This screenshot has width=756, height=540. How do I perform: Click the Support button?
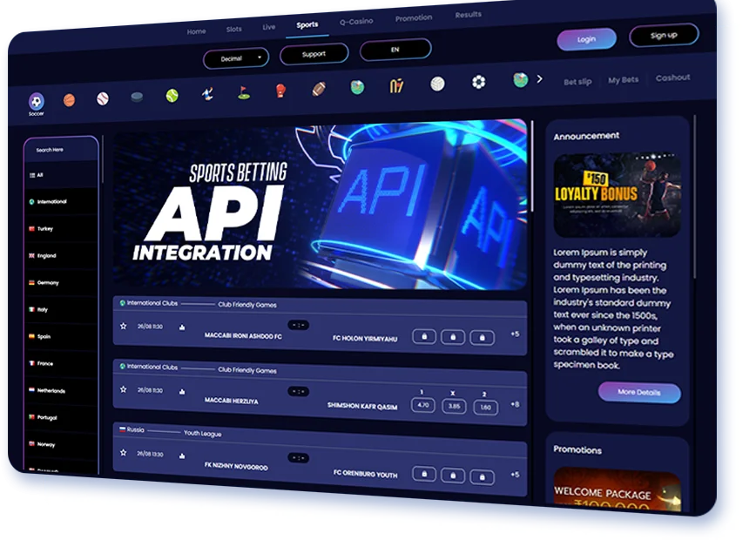(x=314, y=54)
